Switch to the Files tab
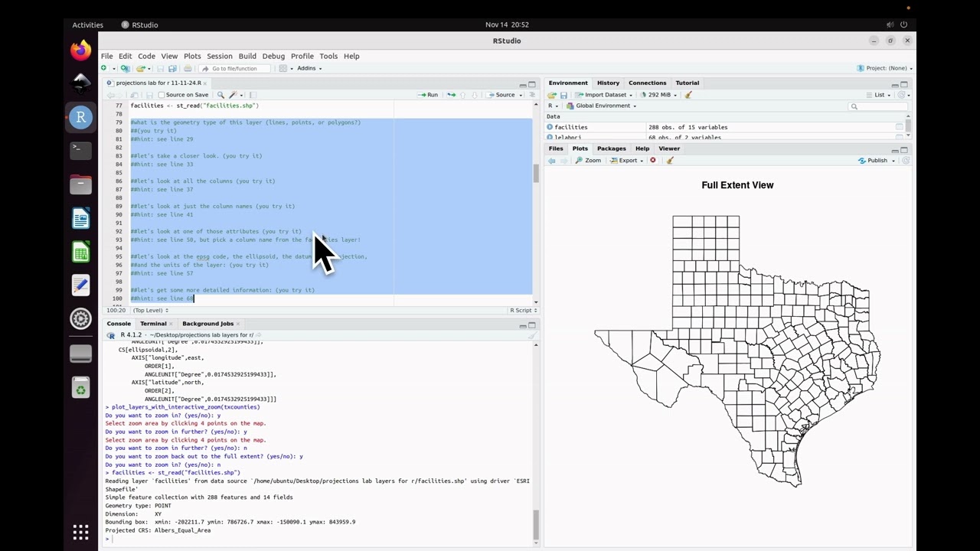Viewport: 980px width, 551px height. (x=556, y=148)
